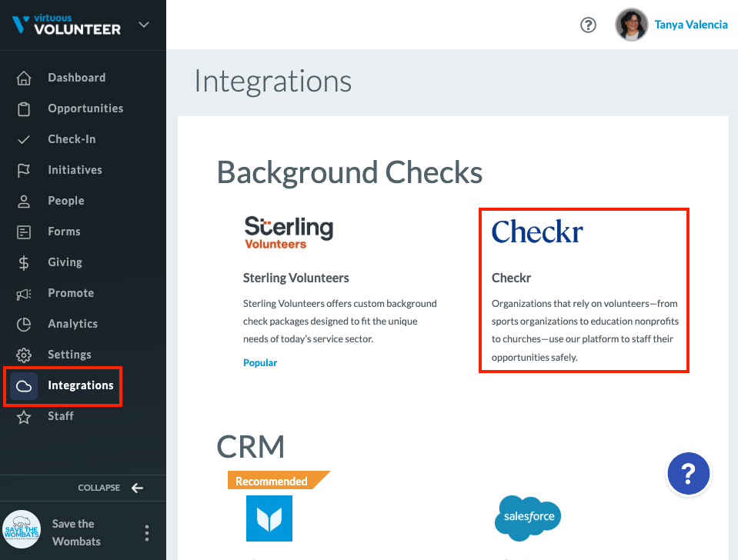Screen dimensions: 738x560
Task: Click the Settings gear icon
Action: (24, 355)
